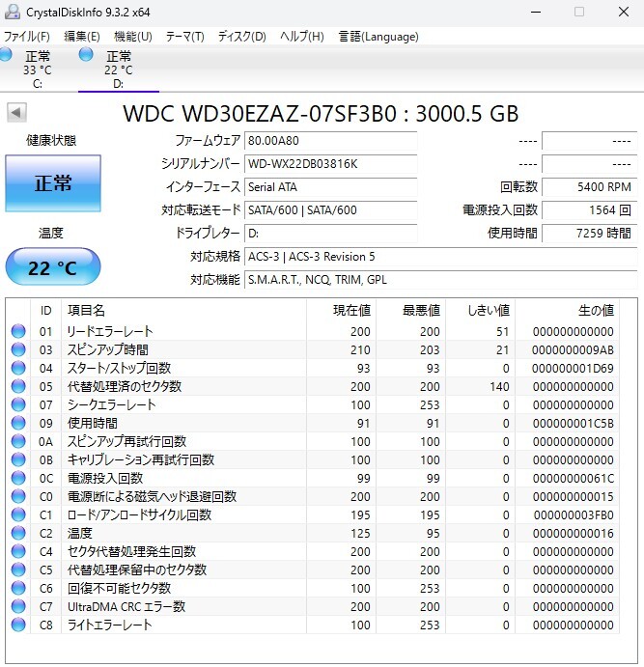Open the ディスク(D) menu
644x667 pixels.
coord(241,37)
